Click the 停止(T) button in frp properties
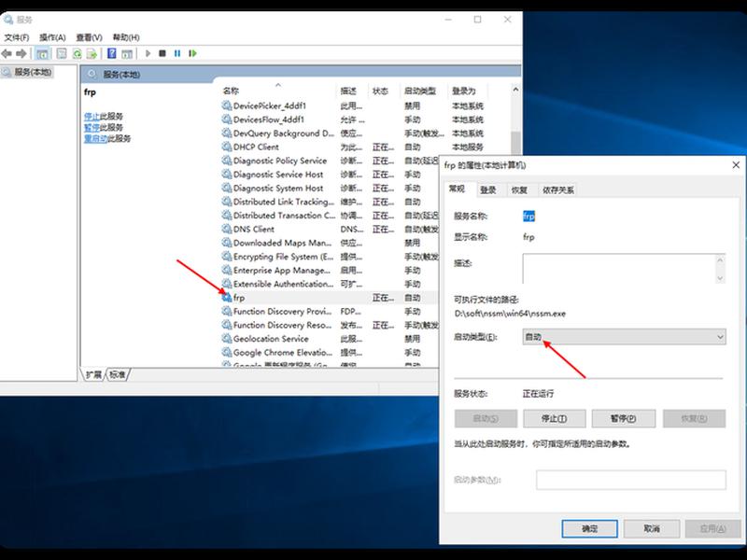The height and width of the screenshot is (560, 747). (x=554, y=418)
